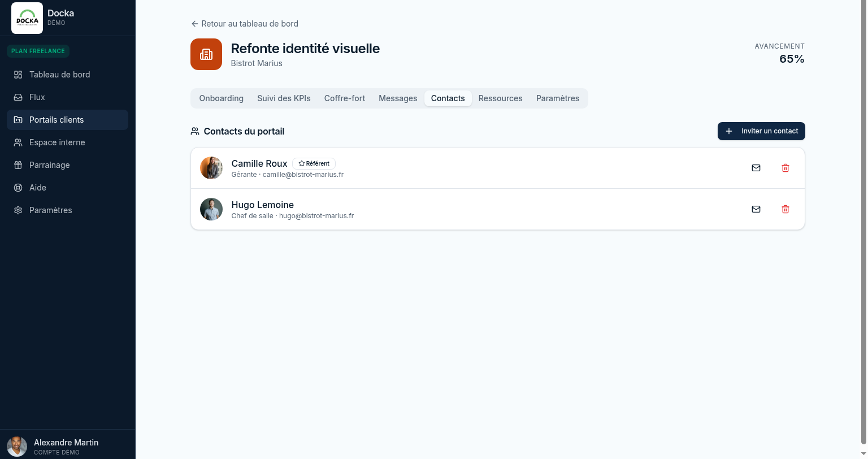The height and width of the screenshot is (459, 868).
Task: Click camille@bistrot-marius.fr email text
Action: [x=303, y=175]
